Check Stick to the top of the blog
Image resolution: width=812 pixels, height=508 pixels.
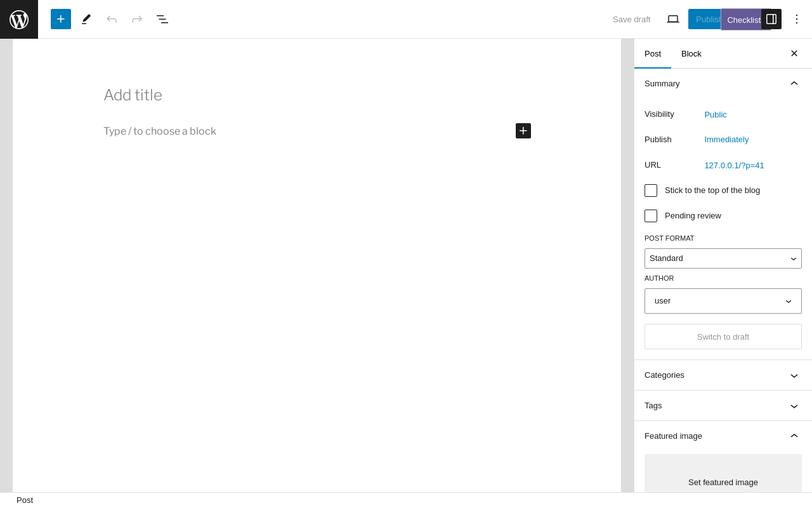[651, 190]
